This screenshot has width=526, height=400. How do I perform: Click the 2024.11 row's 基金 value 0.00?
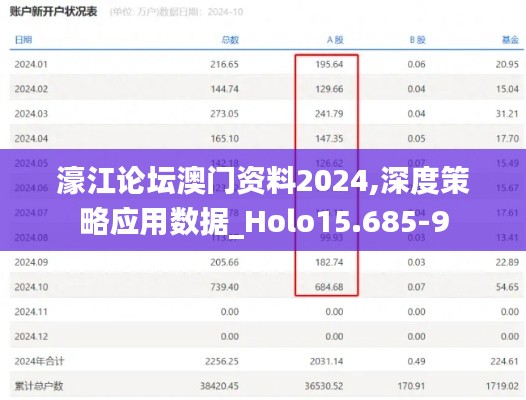(x=510, y=312)
